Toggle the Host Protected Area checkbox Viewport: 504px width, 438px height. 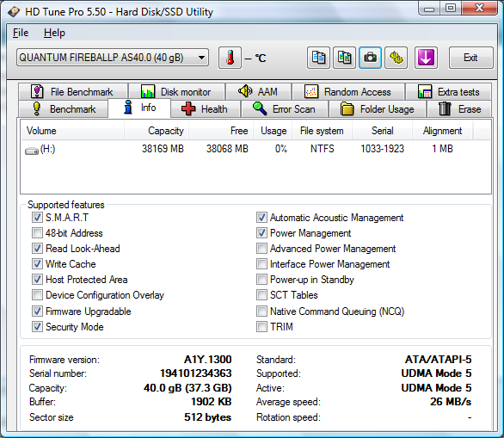pos(37,279)
